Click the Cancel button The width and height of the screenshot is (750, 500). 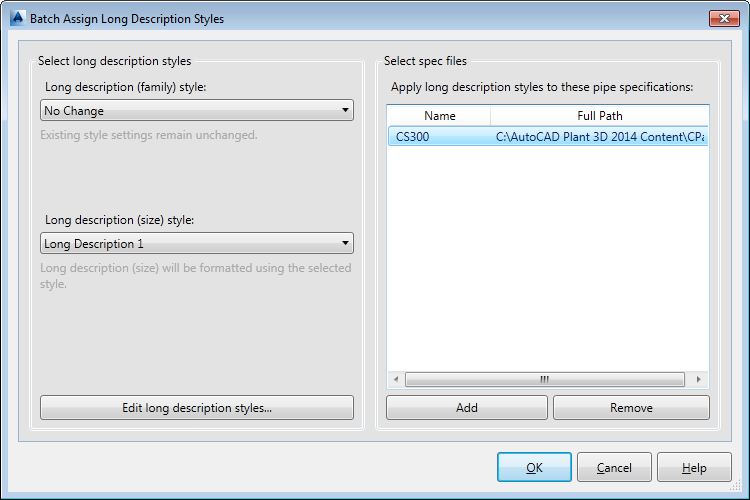tap(614, 468)
